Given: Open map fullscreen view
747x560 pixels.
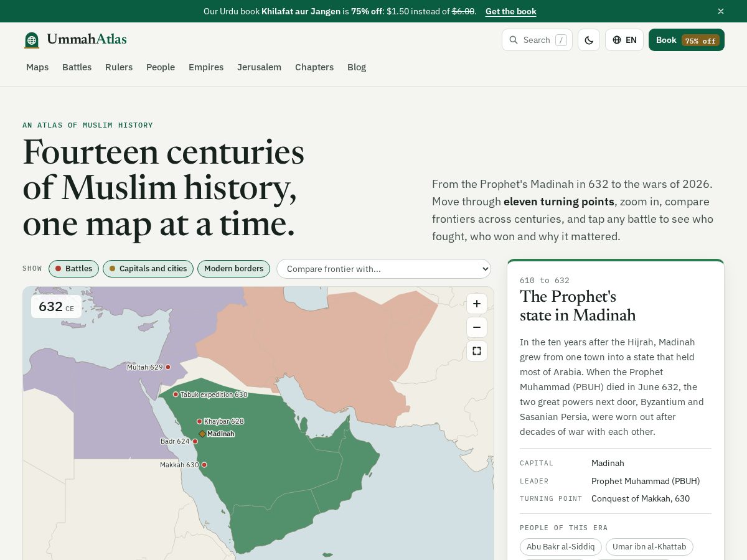Looking at the screenshot, I should 477,351.
